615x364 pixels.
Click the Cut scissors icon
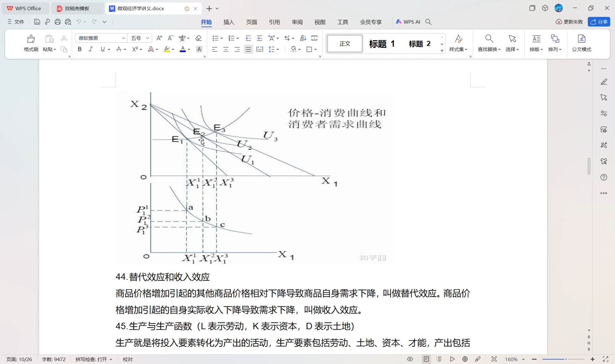(64, 38)
